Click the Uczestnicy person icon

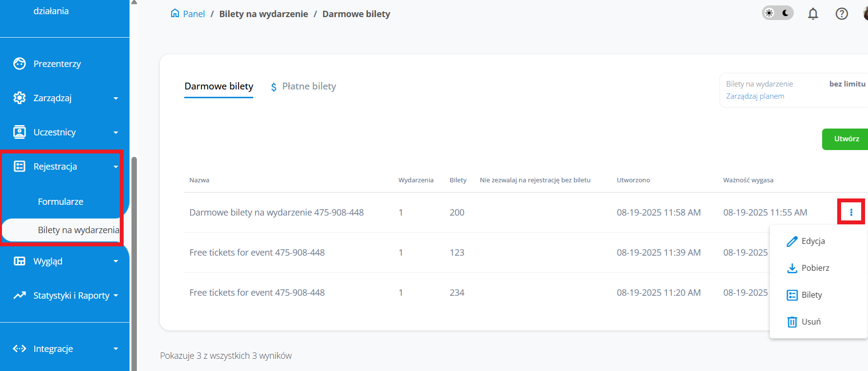tap(20, 132)
